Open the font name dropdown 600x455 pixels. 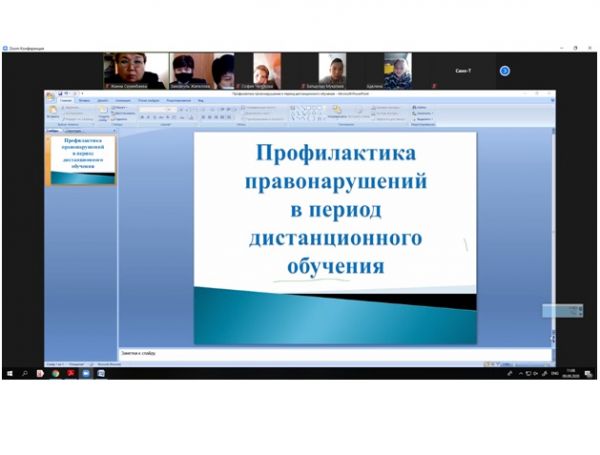pos(158,108)
